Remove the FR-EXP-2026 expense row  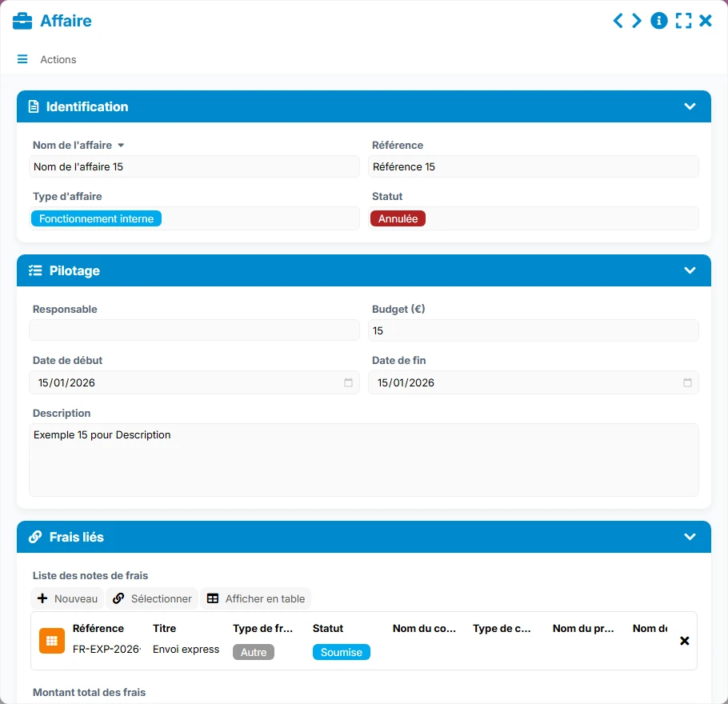pyautogui.click(x=684, y=641)
